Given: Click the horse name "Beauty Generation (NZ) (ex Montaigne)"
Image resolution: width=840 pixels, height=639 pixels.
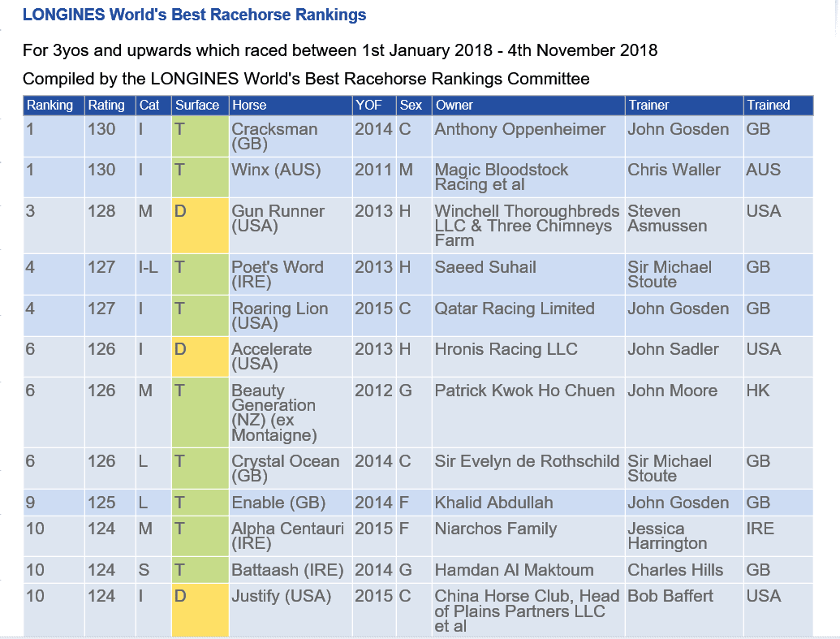Looking at the screenshot, I should (x=274, y=412).
